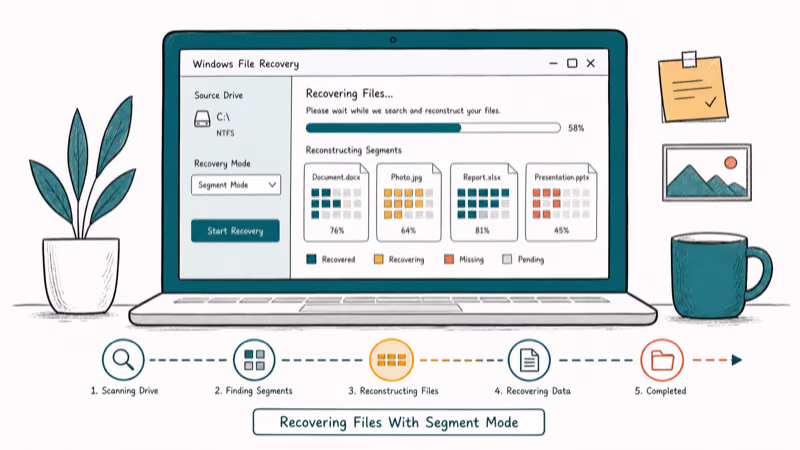
Task: Click the Recovering Files... heading
Action: [x=349, y=94]
